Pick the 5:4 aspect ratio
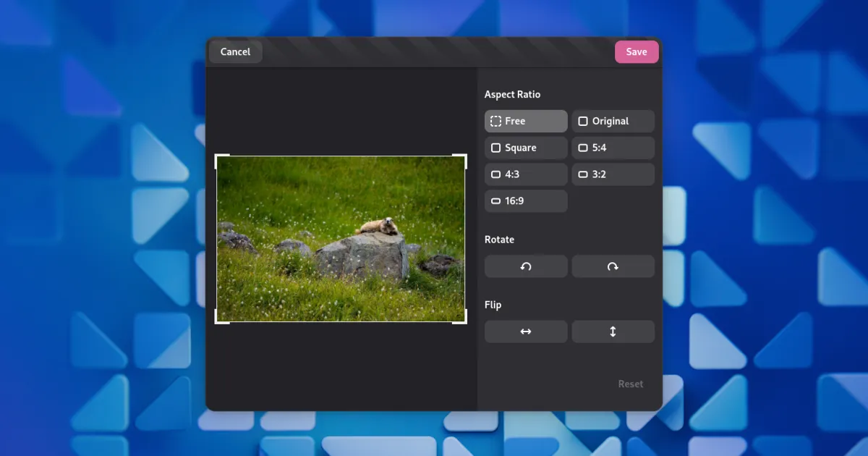868x456 pixels. [x=613, y=148]
